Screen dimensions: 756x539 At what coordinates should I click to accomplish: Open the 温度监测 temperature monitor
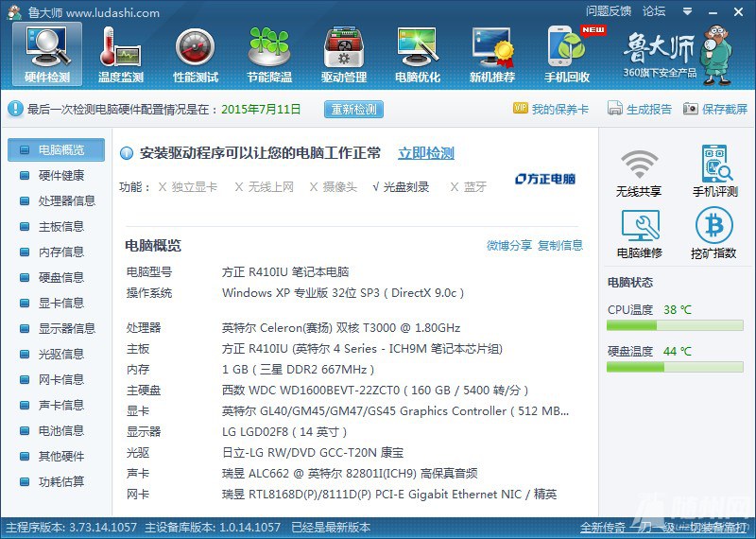pos(121,54)
